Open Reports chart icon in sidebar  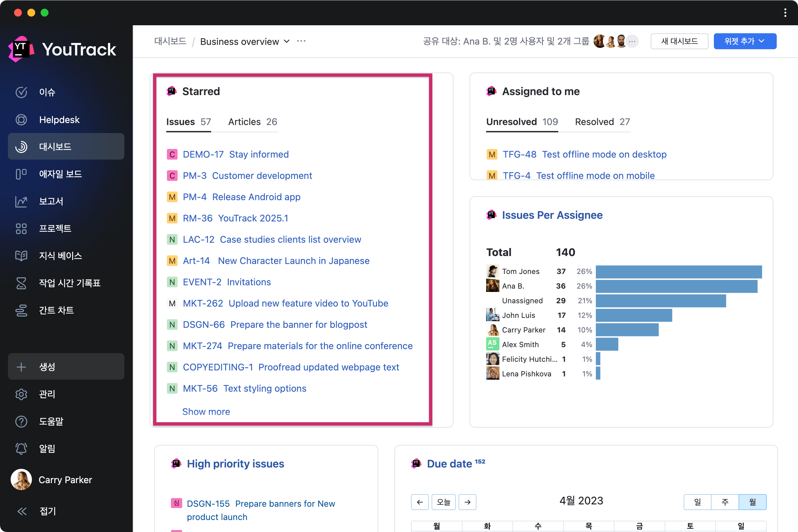(21, 201)
